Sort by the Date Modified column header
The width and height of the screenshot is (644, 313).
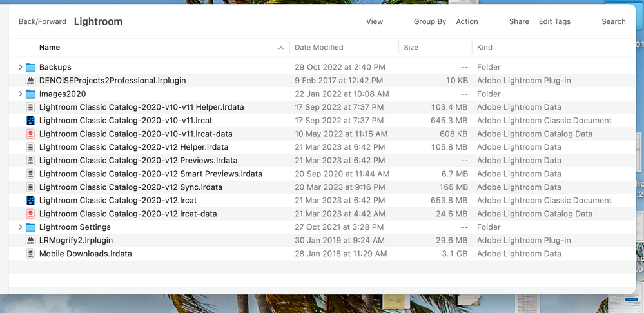pos(319,48)
